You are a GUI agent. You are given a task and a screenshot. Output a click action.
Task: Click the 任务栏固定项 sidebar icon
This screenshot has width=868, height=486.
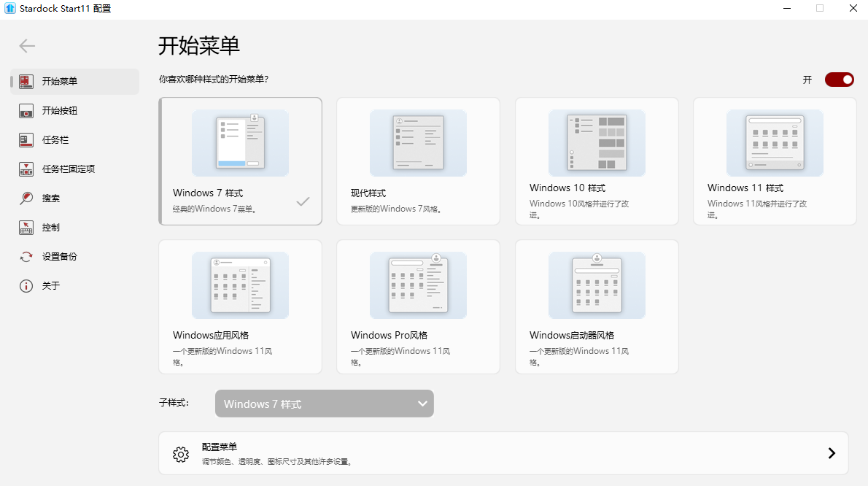[26, 169]
